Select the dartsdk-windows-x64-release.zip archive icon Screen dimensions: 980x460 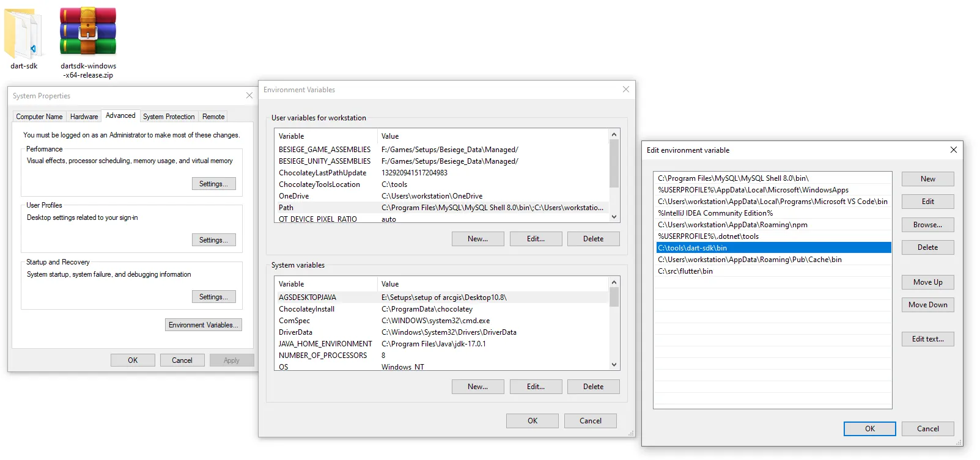[x=88, y=43]
